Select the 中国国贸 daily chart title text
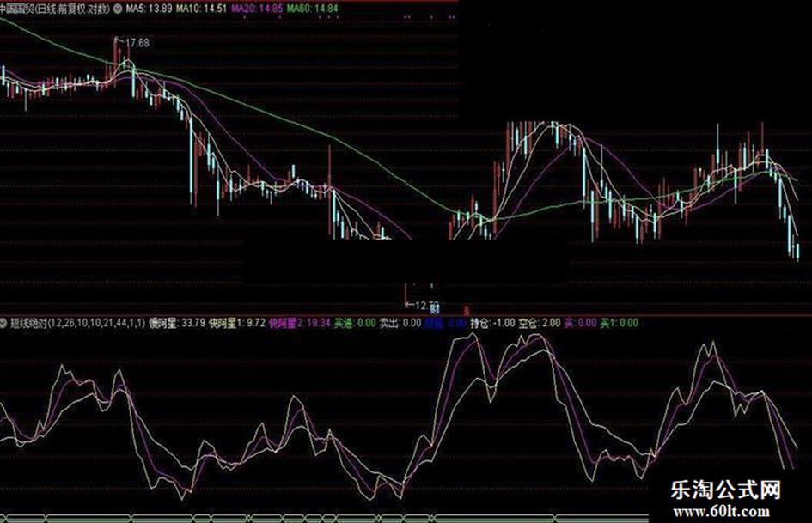Image resolution: width=812 pixels, height=523 pixels. click(55, 9)
